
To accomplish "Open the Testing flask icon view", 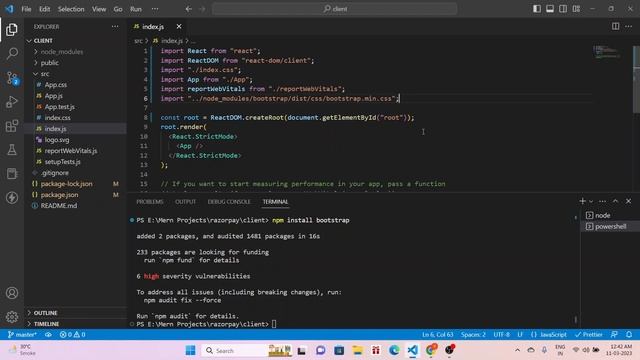I will 12,150.
